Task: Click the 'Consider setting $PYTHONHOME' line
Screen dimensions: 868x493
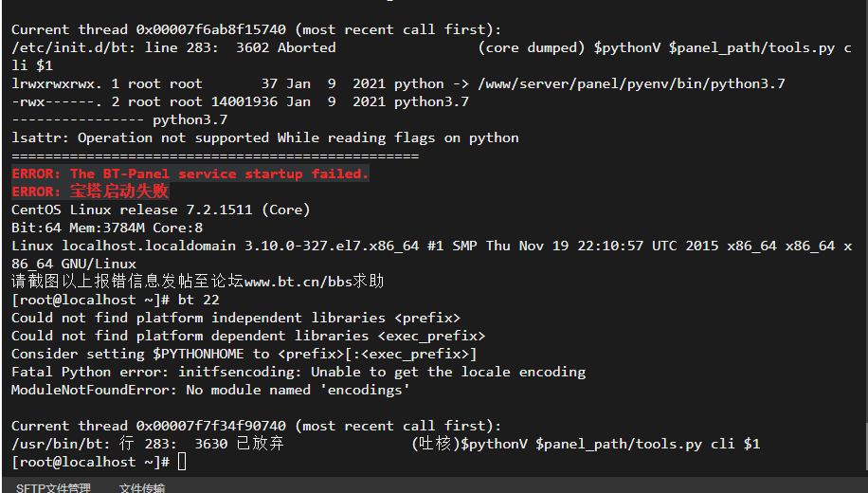Action: pyautogui.click(x=244, y=354)
